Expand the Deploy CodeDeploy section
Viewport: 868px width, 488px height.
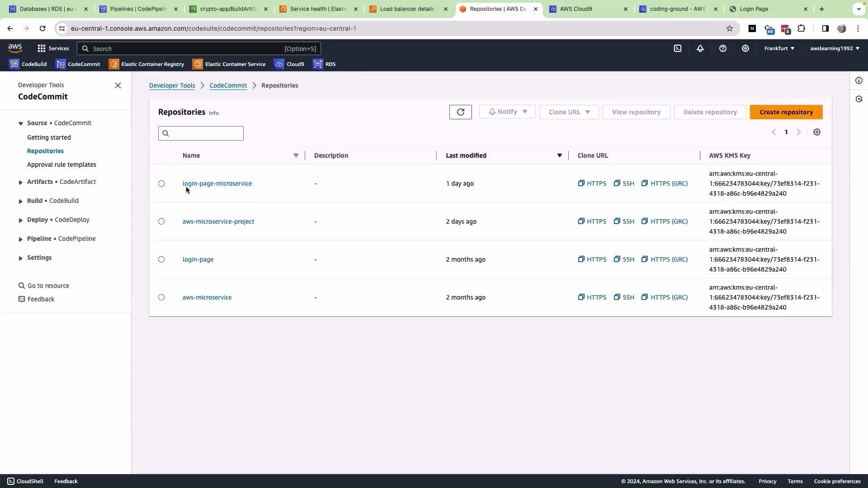coord(20,220)
